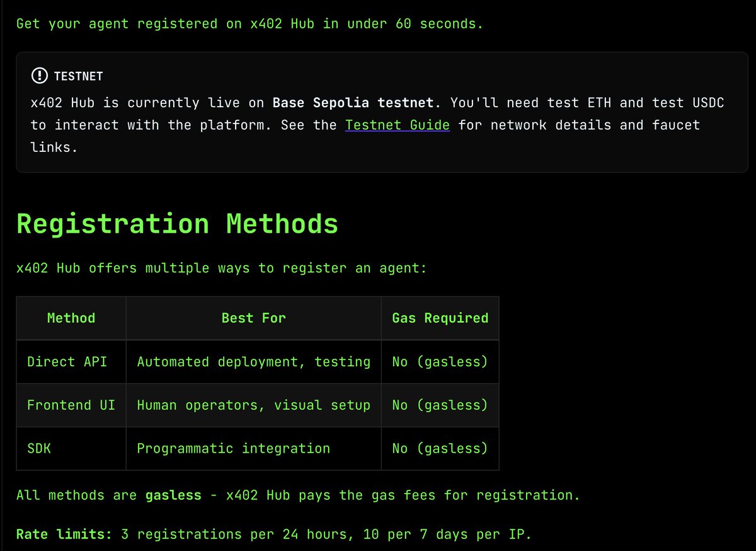This screenshot has width=756, height=551.
Task: Click 'x402 Hub offers multiple ways' sentence
Action: coord(222,268)
